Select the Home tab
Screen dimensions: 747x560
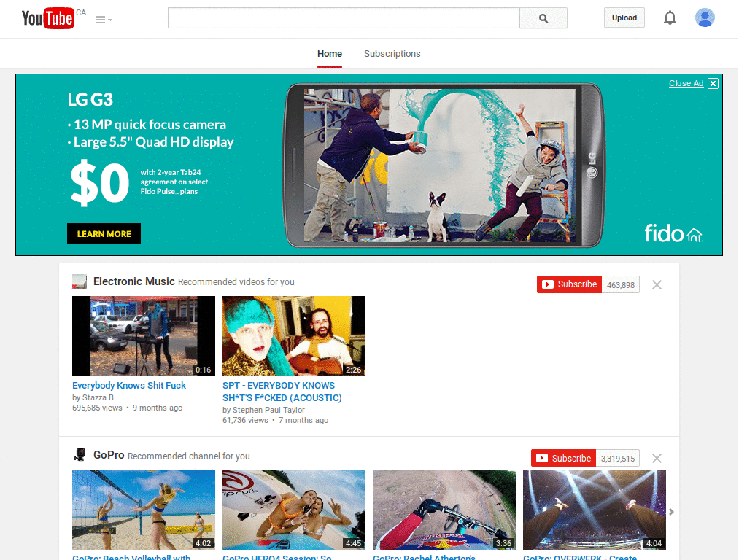pyautogui.click(x=330, y=54)
